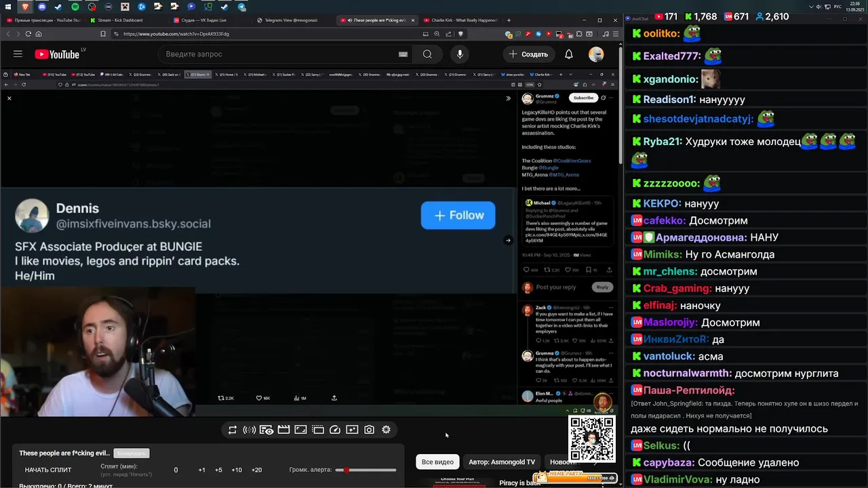The width and height of the screenshot is (868, 488).
Task: Switch to Прямые трансляции YouTube Studio tab
Action: (43, 20)
